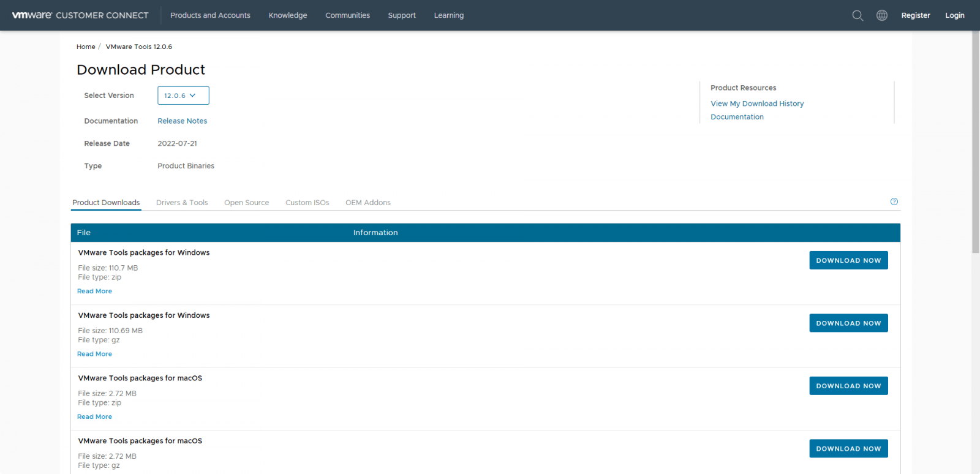Click Read More for macOS zip package
The image size is (980, 474).
point(94,417)
